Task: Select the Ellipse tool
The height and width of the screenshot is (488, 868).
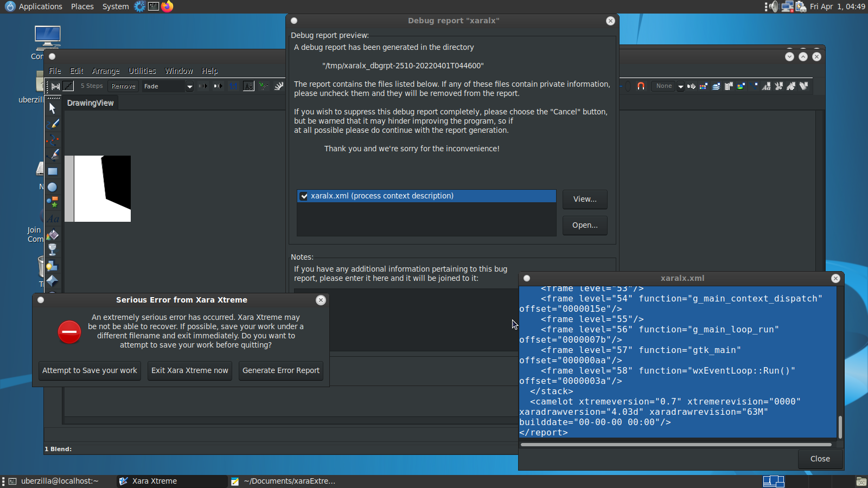Action: [x=53, y=187]
